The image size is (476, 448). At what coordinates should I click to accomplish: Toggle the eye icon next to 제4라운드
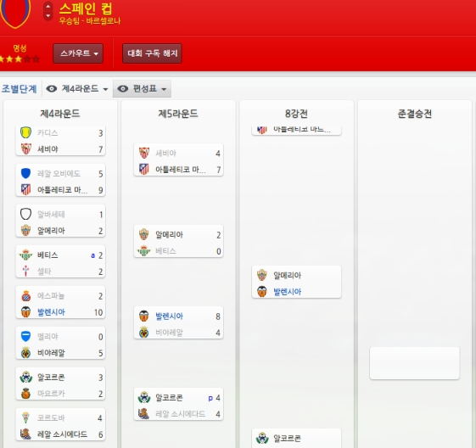click(x=51, y=88)
